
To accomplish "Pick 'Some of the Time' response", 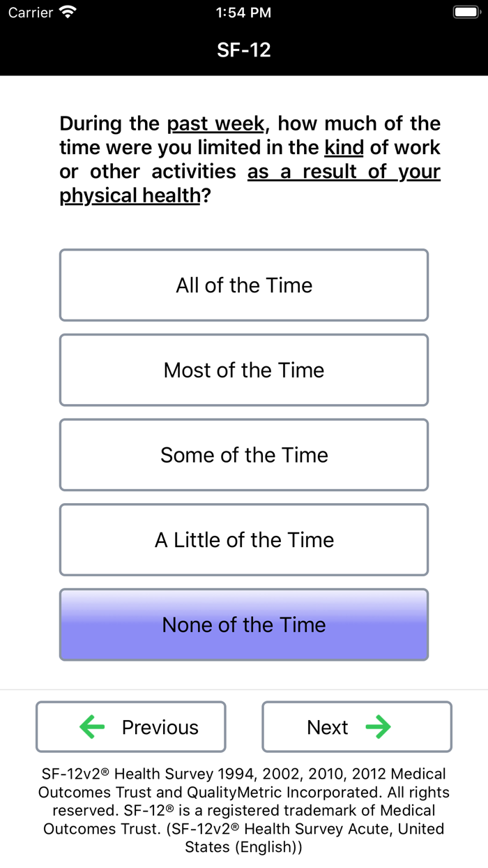I will tap(244, 455).
